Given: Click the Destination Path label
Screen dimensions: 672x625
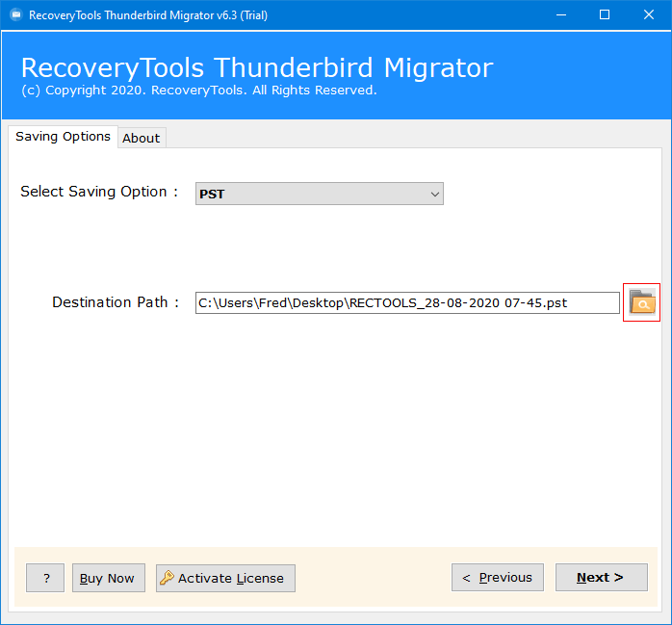Looking at the screenshot, I should tap(116, 302).
